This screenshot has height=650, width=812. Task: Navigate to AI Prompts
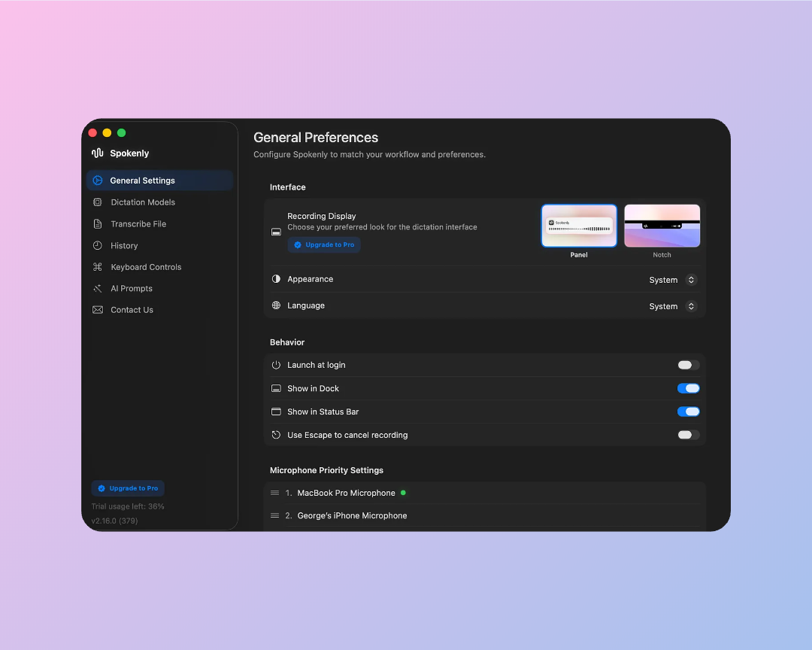click(160, 288)
